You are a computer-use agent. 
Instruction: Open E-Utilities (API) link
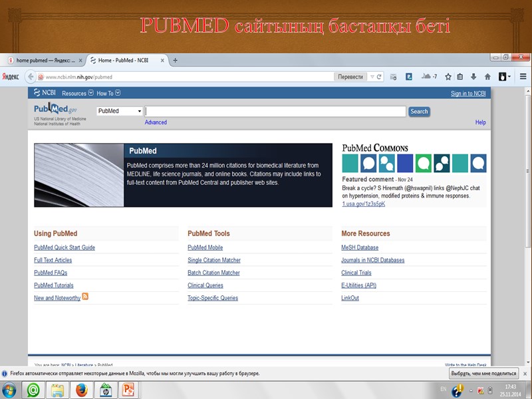coord(358,285)
